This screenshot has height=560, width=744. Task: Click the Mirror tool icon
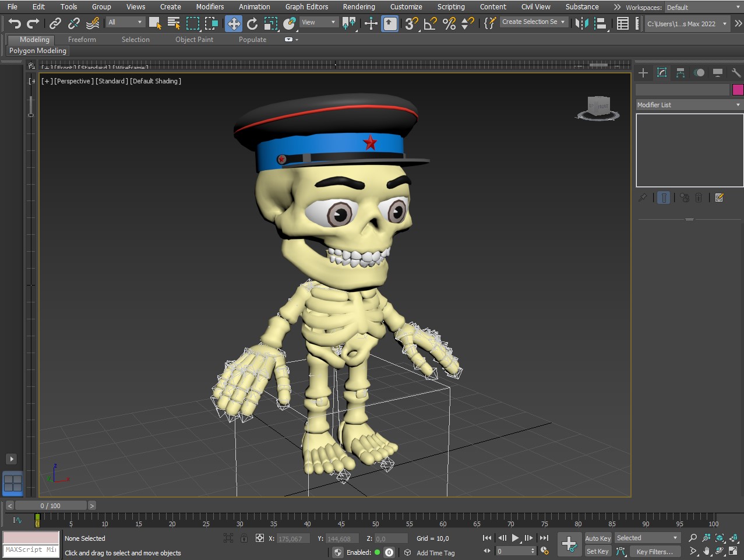581,23
